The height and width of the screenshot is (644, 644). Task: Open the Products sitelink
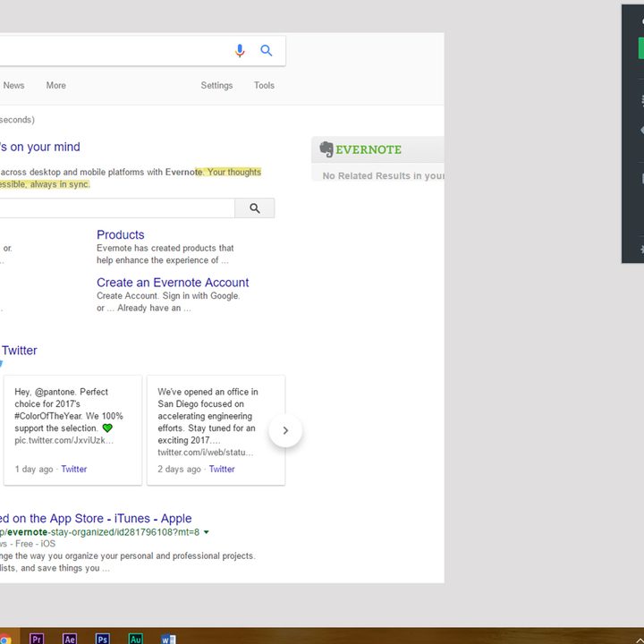click(x=121, y=234)
